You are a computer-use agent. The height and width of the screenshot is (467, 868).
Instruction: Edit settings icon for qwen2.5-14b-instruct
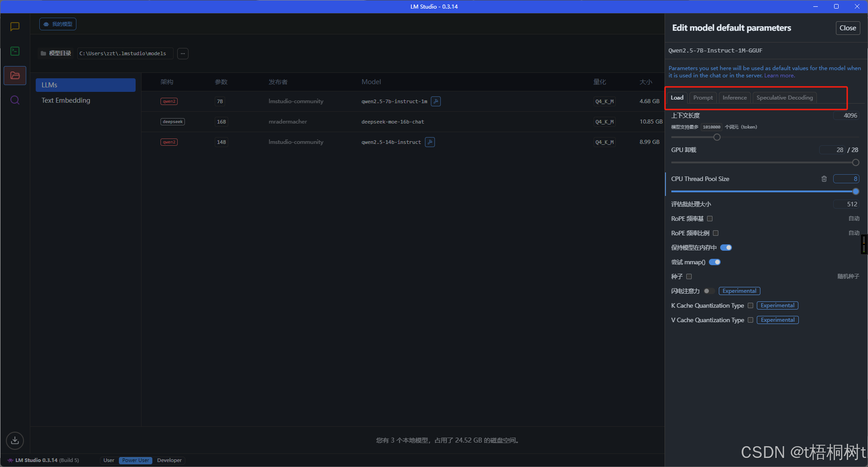pyautogui.click(x=430, y=142)
